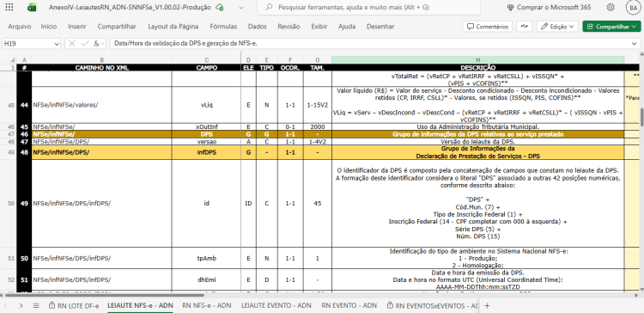Screen dimensions: 644x313
Task: Switch to RN EVENTO - ADN sheet
Action: [x=349, y=305]
